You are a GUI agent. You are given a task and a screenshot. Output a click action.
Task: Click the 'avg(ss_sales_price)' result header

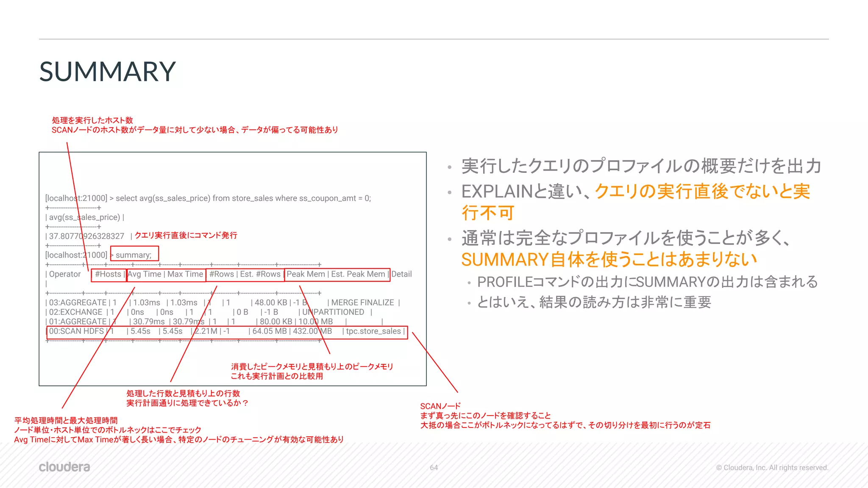coord(85,217)
